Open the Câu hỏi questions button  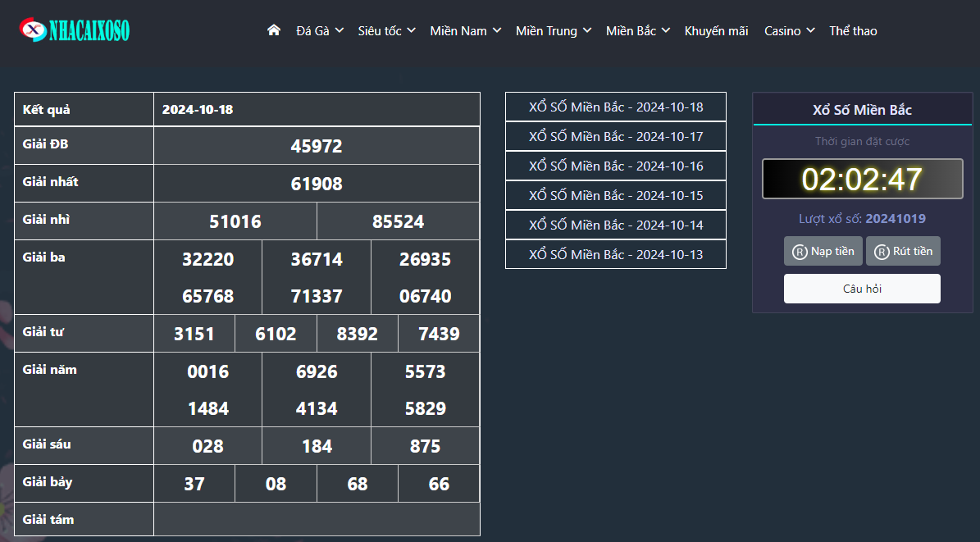coord(862,289)
